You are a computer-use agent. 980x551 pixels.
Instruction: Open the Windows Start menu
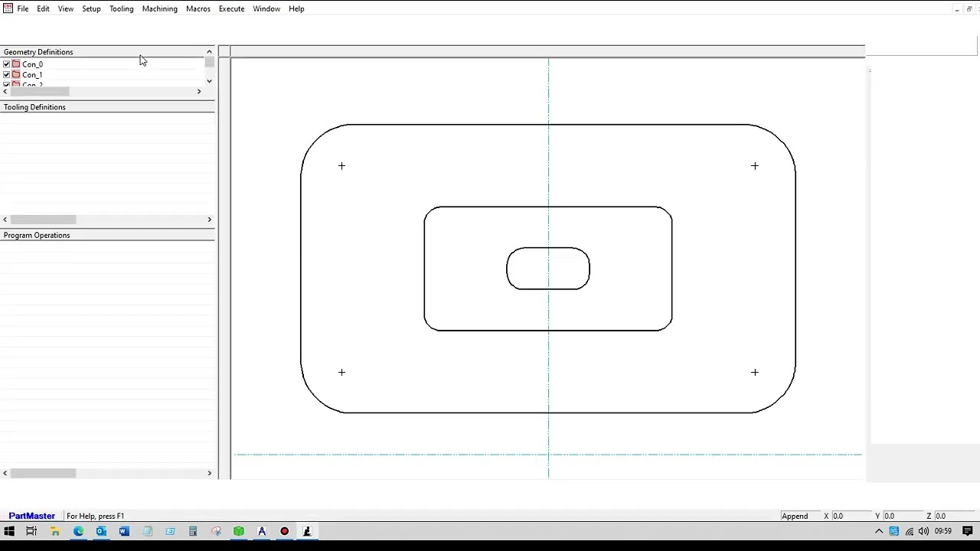pyautogui.click(x=9, y=531)
